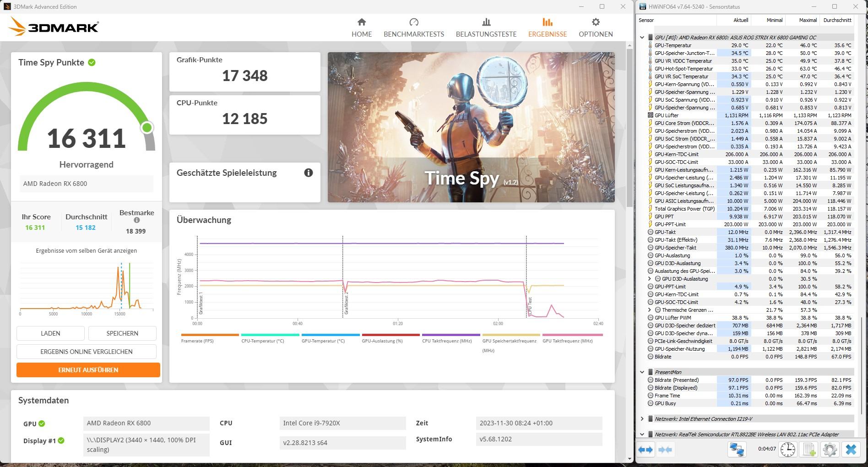Open info icon for Geschätzte Spieleleistung
The height and width of the screenshot is (467, 868).
309,173
